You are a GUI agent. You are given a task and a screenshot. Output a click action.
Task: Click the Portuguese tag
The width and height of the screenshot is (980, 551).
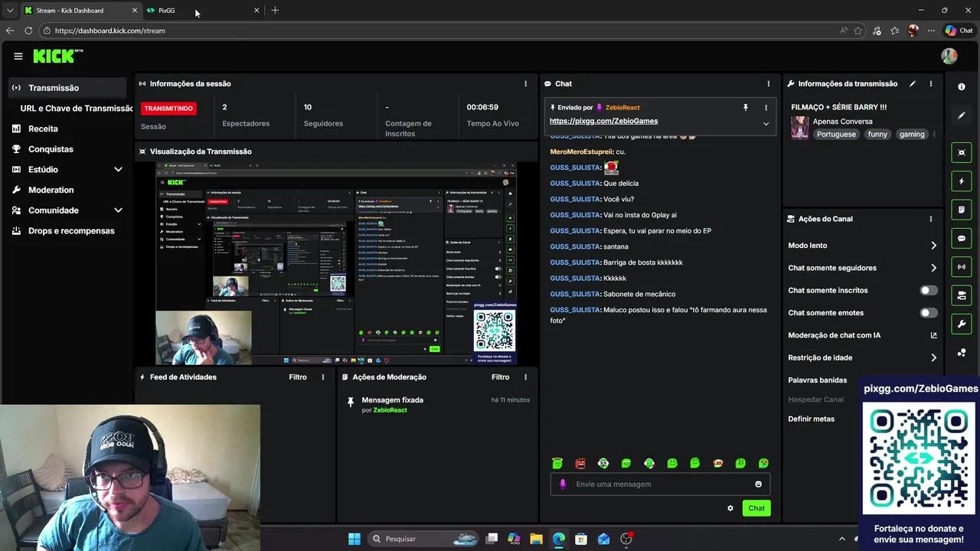pyautogui.click(x=836, y=135)
